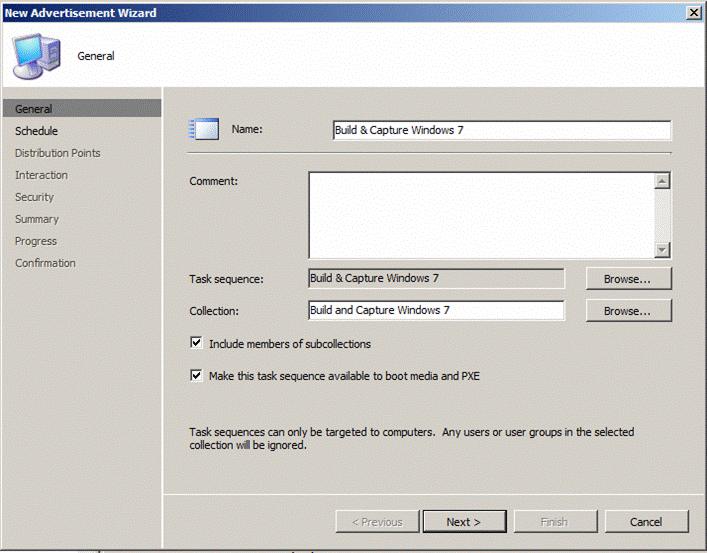The width and height of the screenshot is (707, 553).
Task: Select Interaction in the sidebar
Action: pos(41,175)
